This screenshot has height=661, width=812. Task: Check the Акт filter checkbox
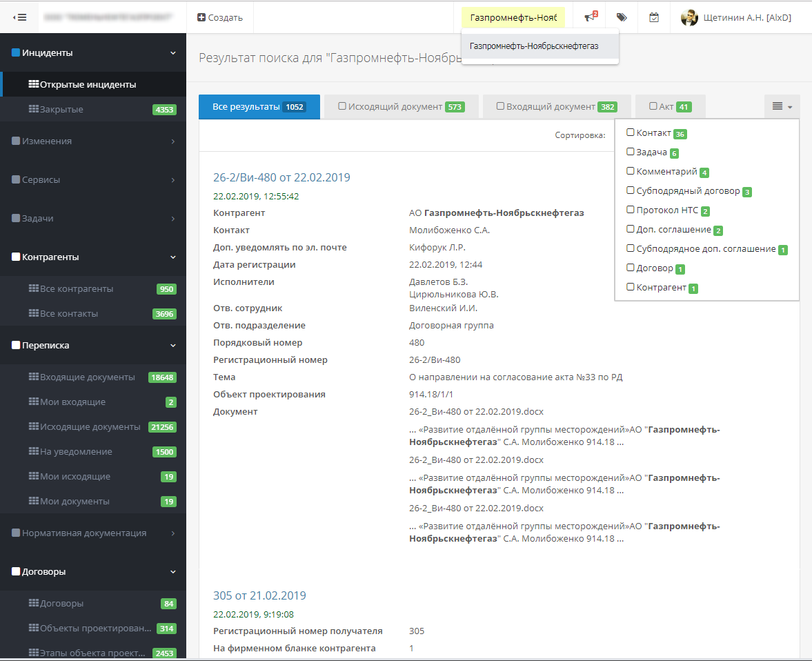point(653,106)
